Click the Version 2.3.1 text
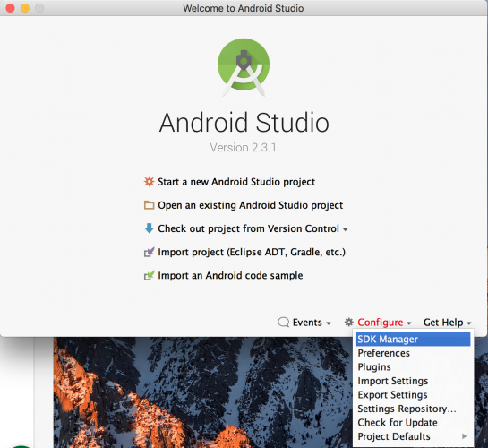The width and height of the screenshot is (488, 448). (x=243, y=147)
